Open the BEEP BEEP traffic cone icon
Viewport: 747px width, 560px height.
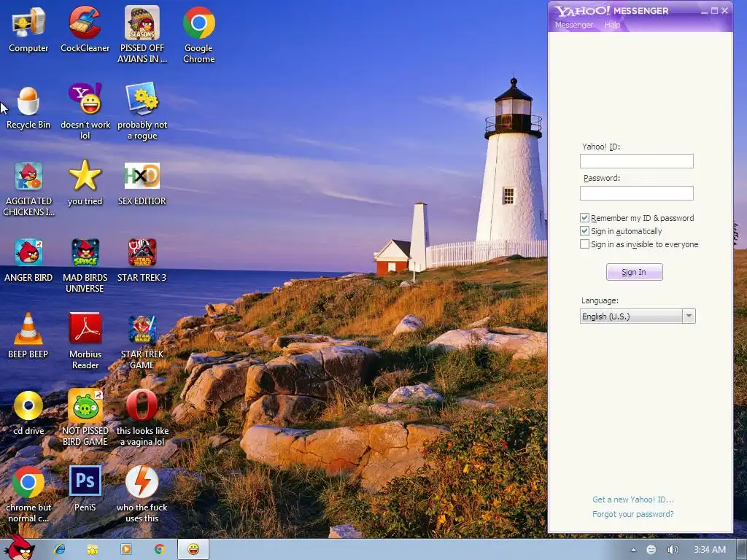click(x=28, y=336)
